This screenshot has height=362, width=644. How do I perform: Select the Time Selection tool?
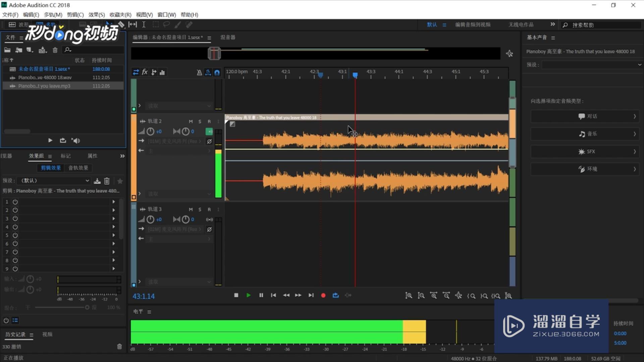(144, 24)
